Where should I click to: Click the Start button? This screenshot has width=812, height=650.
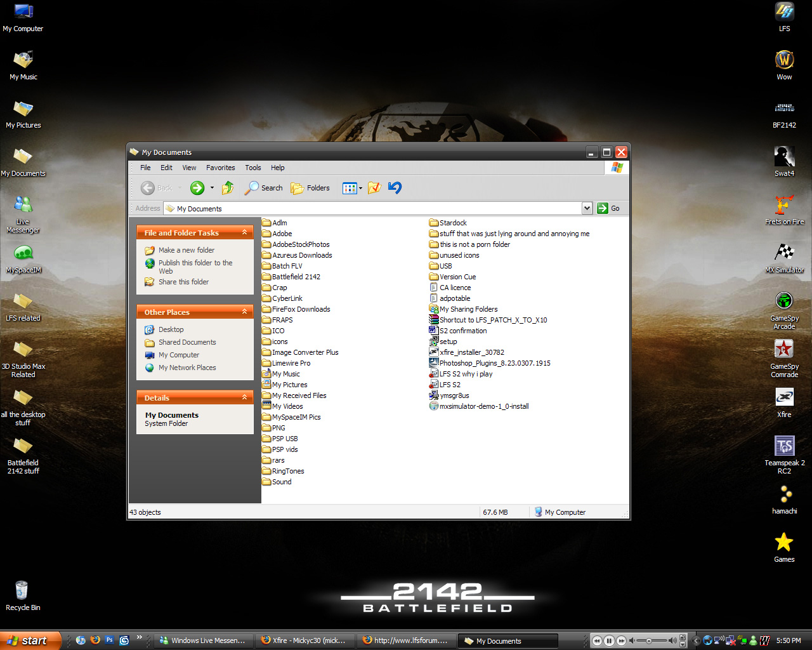coord(30,640)
